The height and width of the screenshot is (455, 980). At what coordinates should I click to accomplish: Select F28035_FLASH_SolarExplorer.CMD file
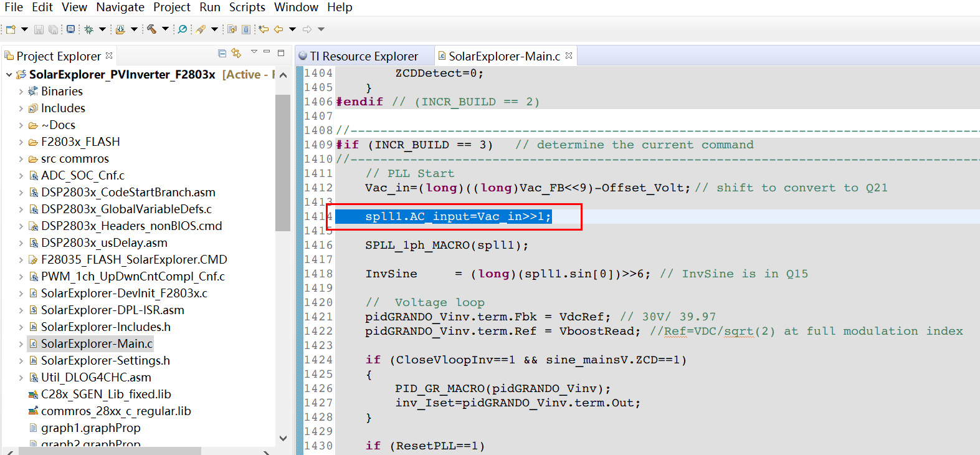tap(134, 260)
